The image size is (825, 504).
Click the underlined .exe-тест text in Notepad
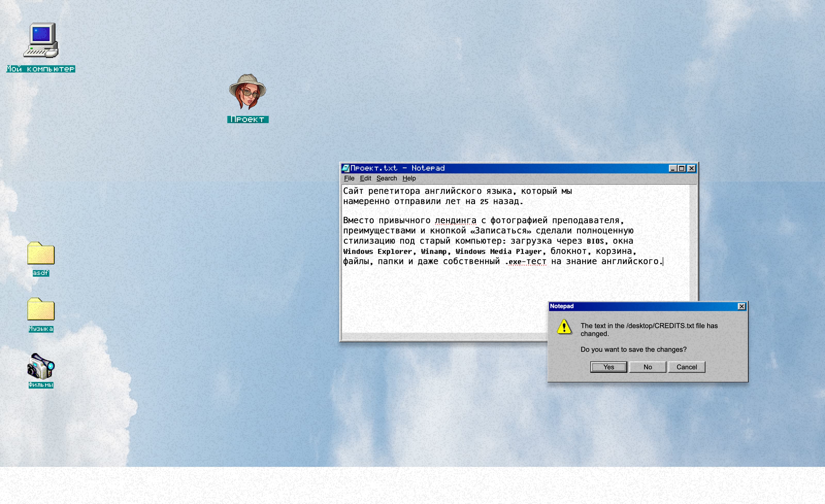click(525, 261)
